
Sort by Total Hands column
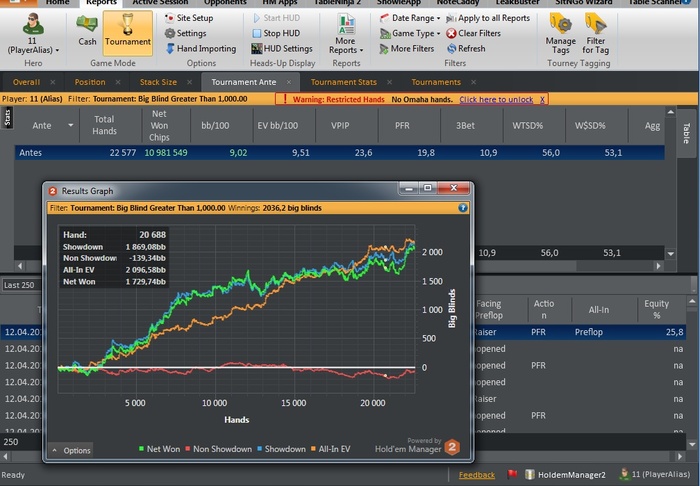[x=104, y=125]
